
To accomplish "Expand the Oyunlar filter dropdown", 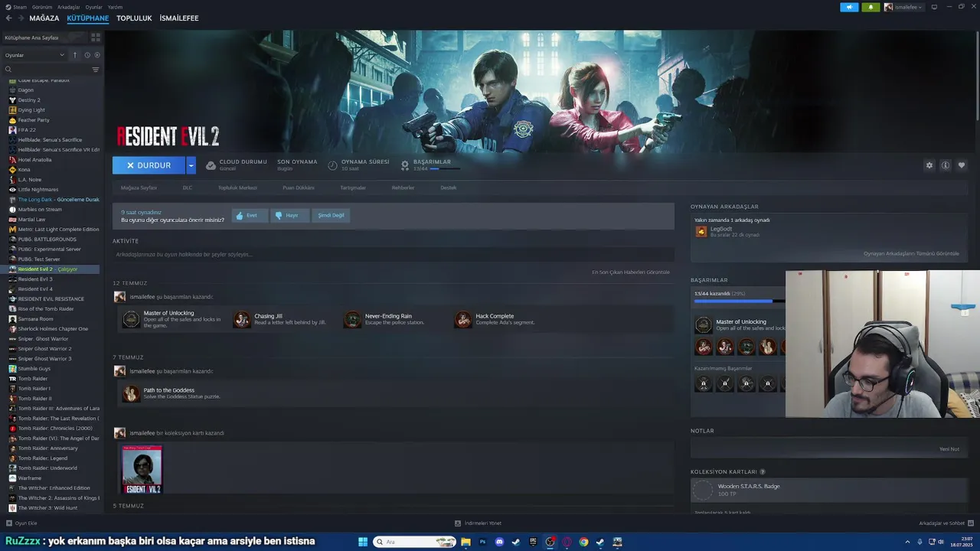I will pyautogui.click(x=34, y=55).
